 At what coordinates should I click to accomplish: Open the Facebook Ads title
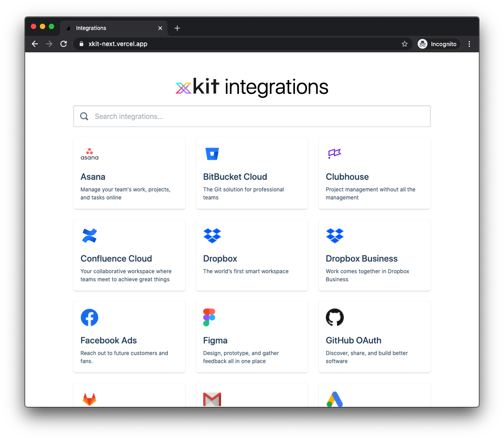click(109, 340)
